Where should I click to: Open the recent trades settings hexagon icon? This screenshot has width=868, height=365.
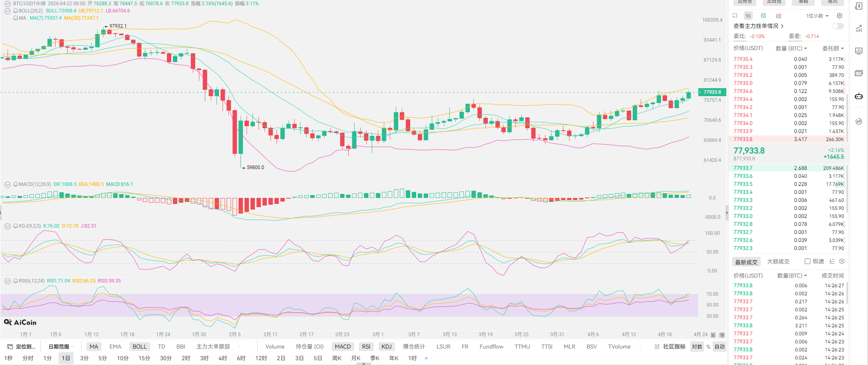842,261
